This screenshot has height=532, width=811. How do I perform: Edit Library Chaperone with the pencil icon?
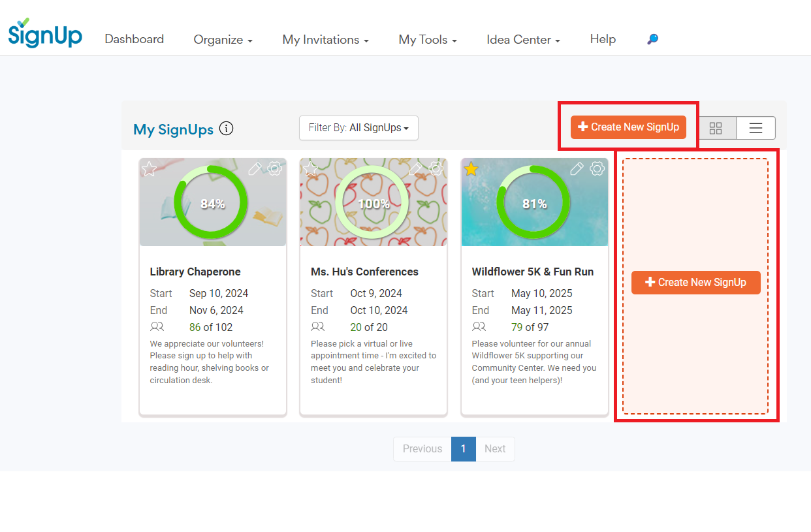tap(255, 169)
